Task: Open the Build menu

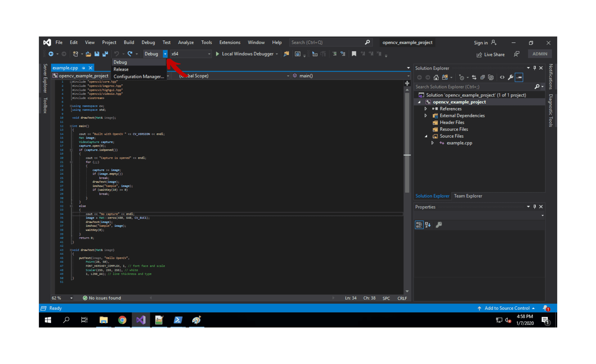Action: coord(129,42)
